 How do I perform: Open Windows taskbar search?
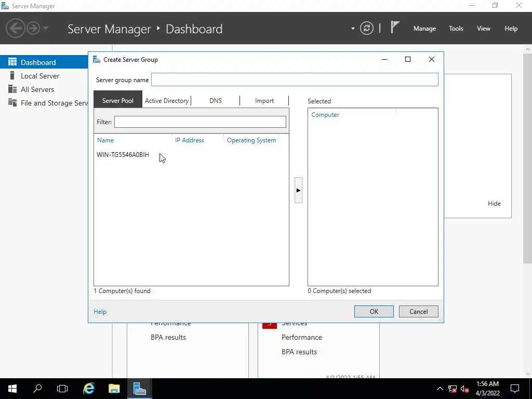click(x=37, y=389)
